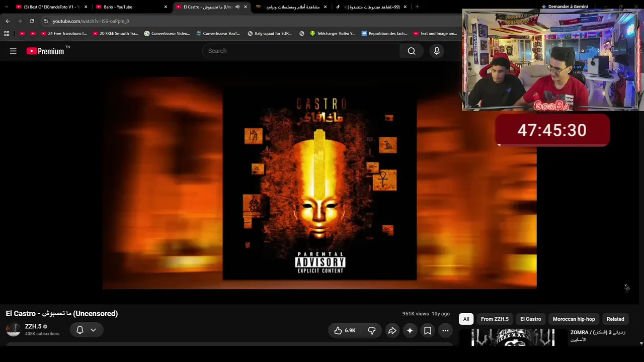
Task: Open the YouTube guide hamburger menu
Action: [13, 51]
